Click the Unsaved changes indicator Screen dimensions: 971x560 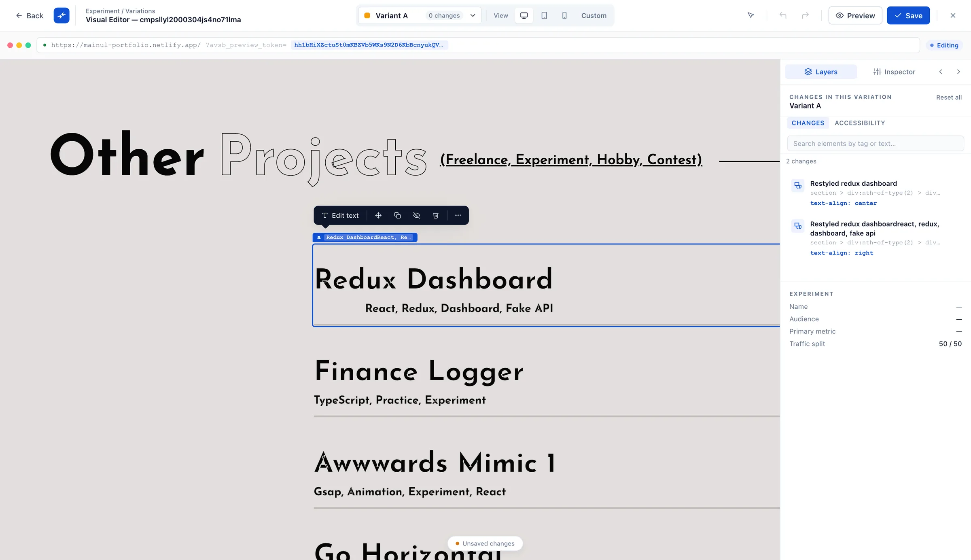(x=485, y=543)
